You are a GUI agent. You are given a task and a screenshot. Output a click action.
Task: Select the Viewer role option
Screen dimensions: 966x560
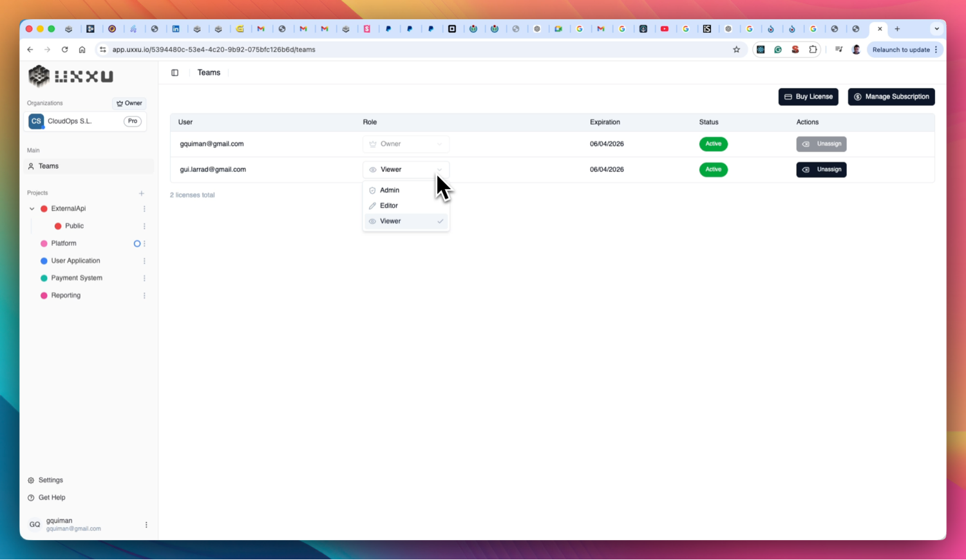(x=390, y=221)
